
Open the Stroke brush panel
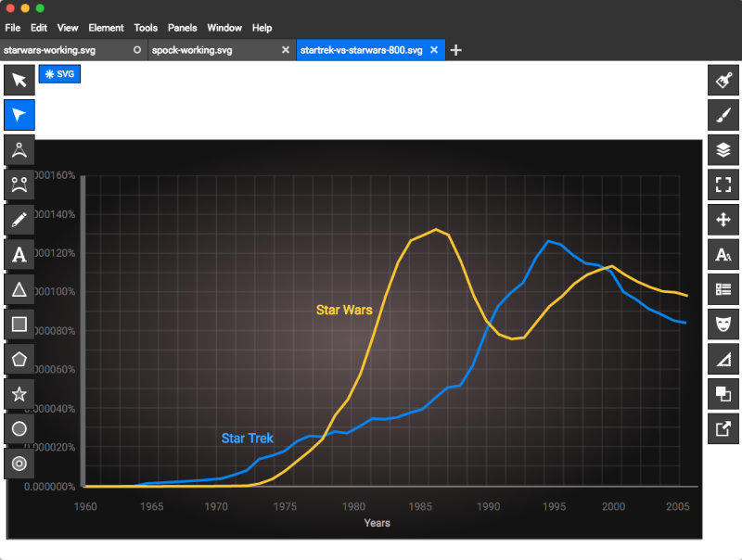click(x=723, y=115)
